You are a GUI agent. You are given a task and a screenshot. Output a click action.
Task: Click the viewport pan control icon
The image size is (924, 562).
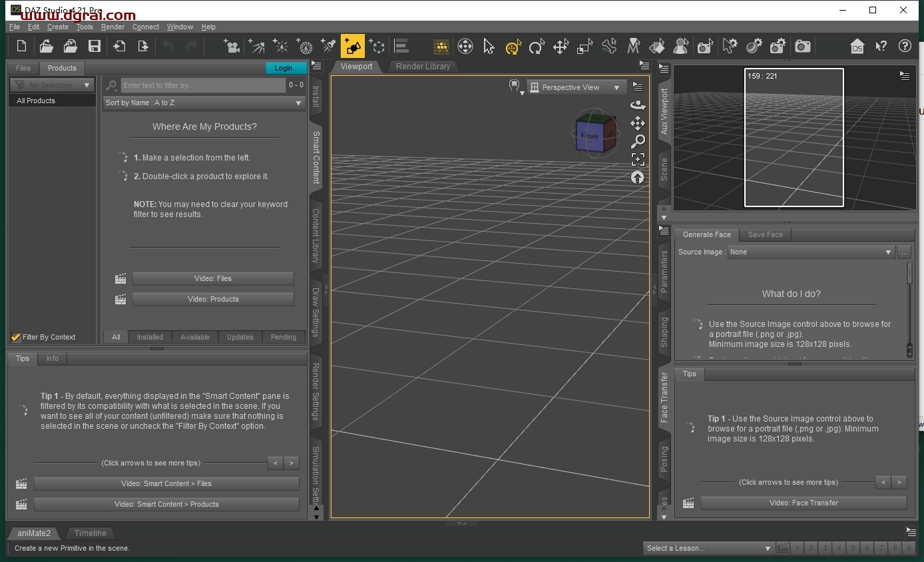(x=638, y=123)
